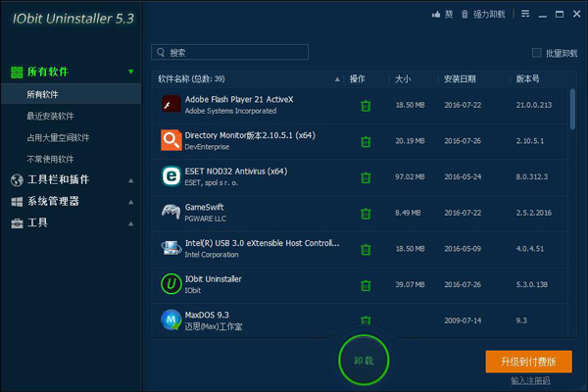
Task: Sort by the 版本号 column header
Action: (x=527, y=79)
